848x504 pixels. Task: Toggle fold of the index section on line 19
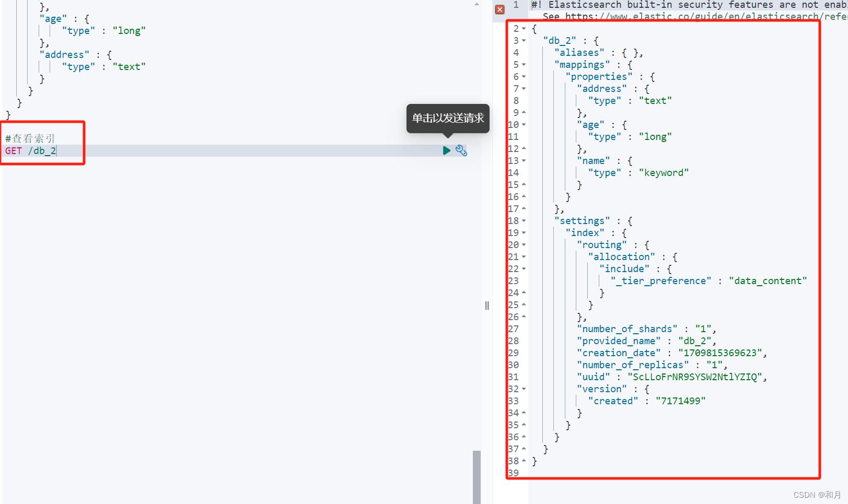point(522,232)
